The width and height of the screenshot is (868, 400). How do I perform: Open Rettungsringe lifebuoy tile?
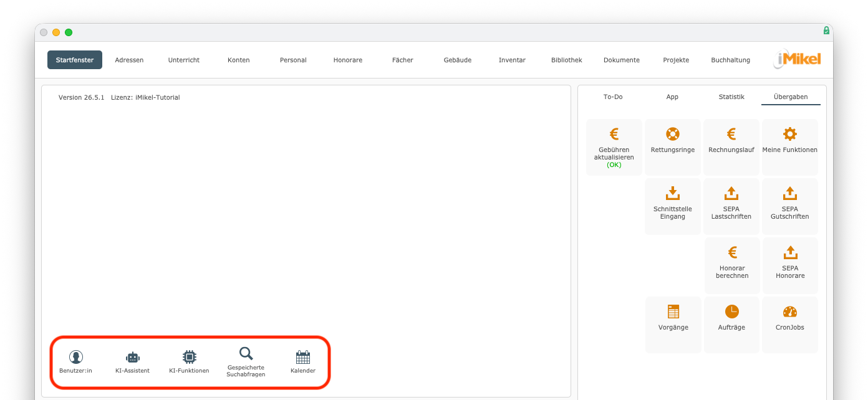click(673, 147)
